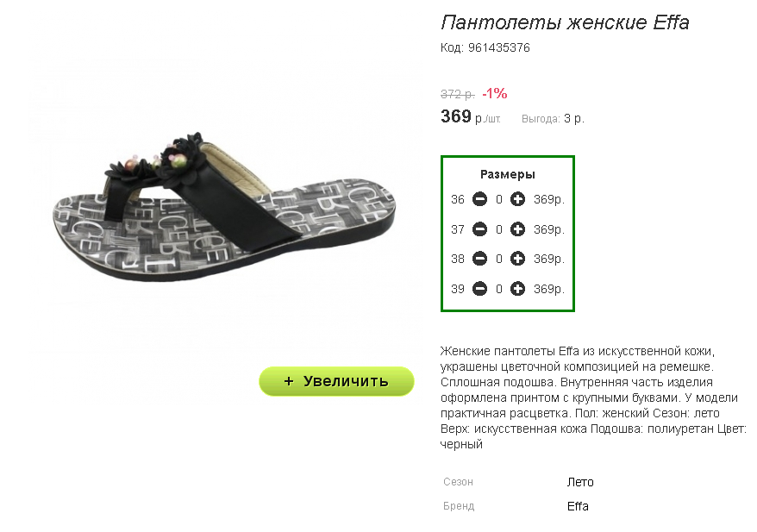Click the size 37 quantity value

498,229
